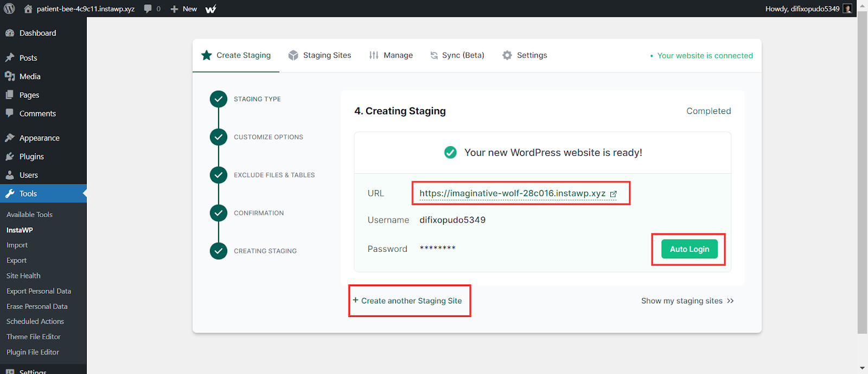
Task: Click the Auto Login button
Action: (689, 249)
